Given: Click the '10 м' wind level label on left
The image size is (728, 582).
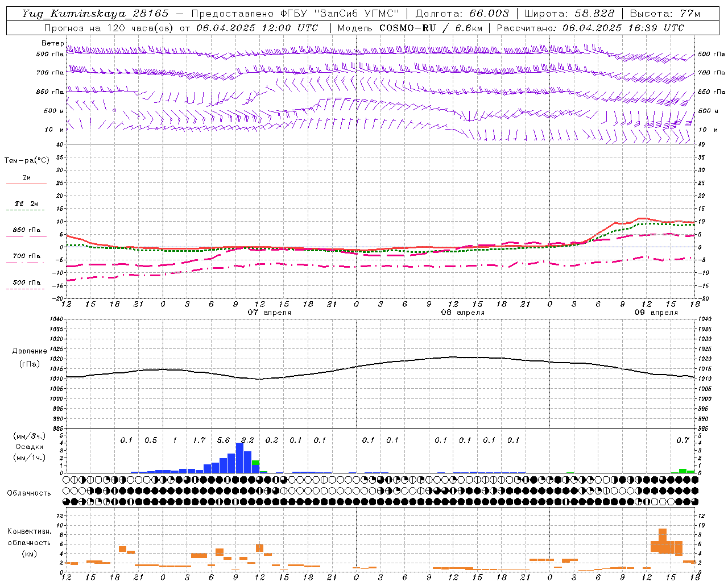Looking at the screenshot, I should coord(54,130).
